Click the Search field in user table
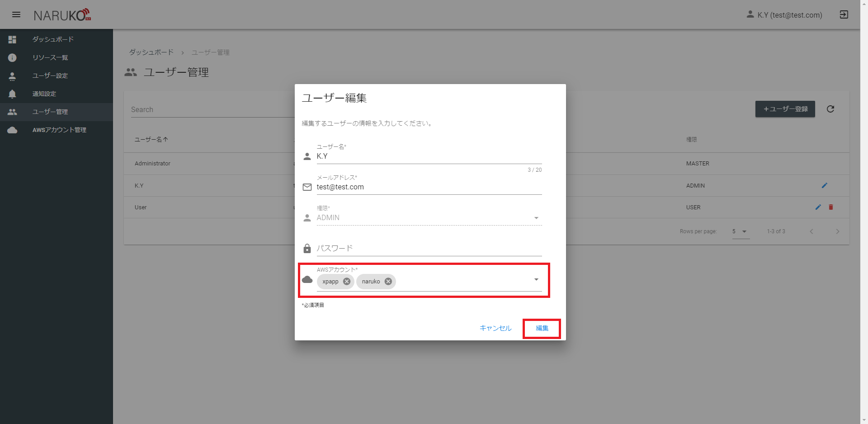The image size is (868, 424). [x=212, y=109]
